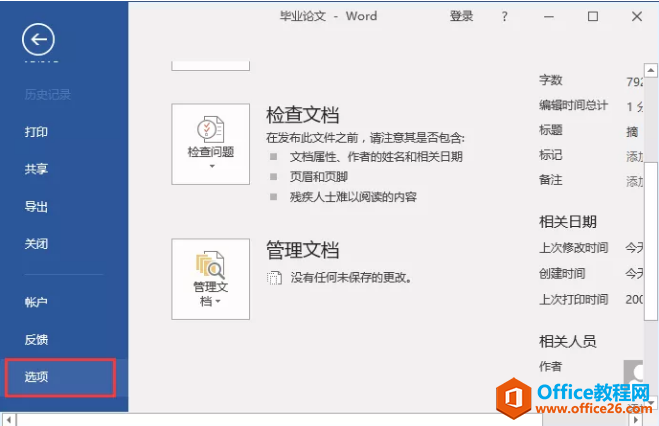Expand the 检查问题 dropdown button

(211, 144)
